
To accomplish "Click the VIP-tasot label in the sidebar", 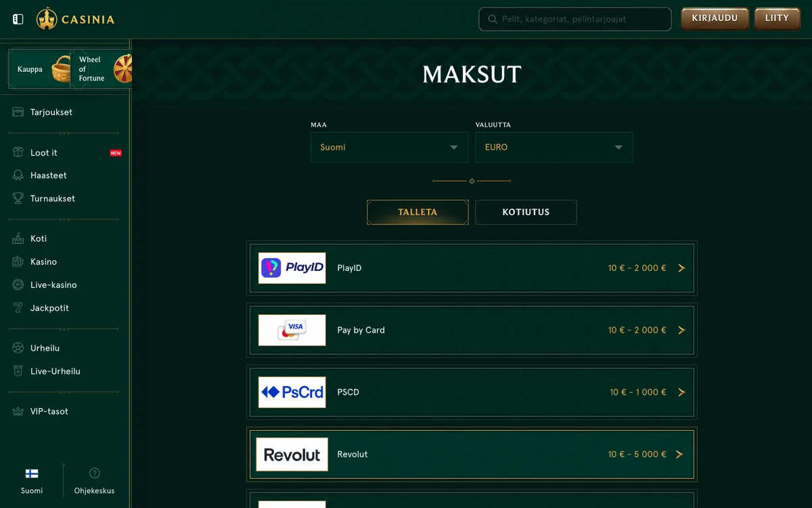I will pyautogui.click(x=49, y=411).
